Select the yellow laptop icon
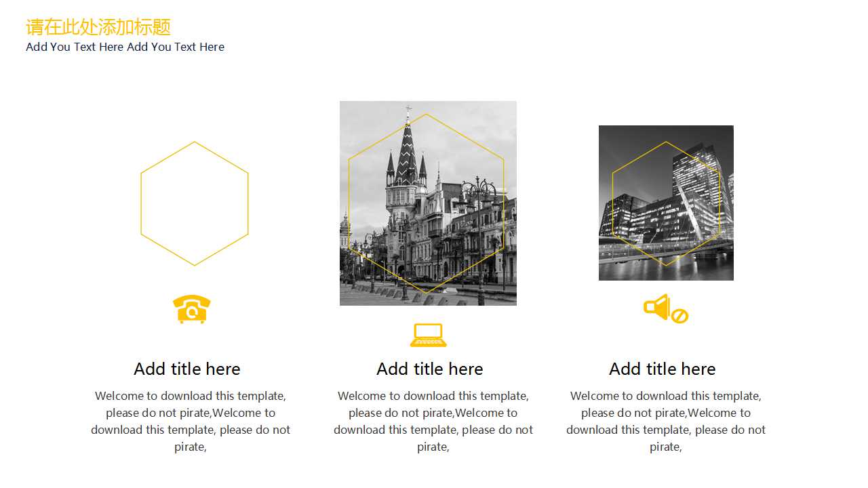The width and height of the screenshot is (868, 488). point(429,335)
